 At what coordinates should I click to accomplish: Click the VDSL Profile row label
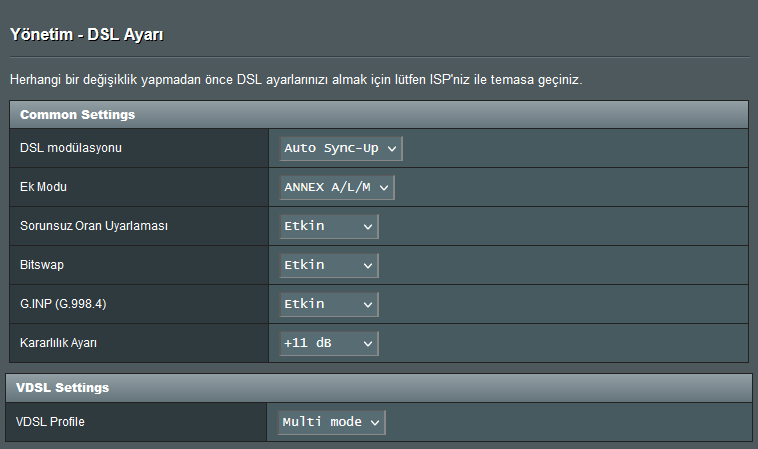[50, 422]
